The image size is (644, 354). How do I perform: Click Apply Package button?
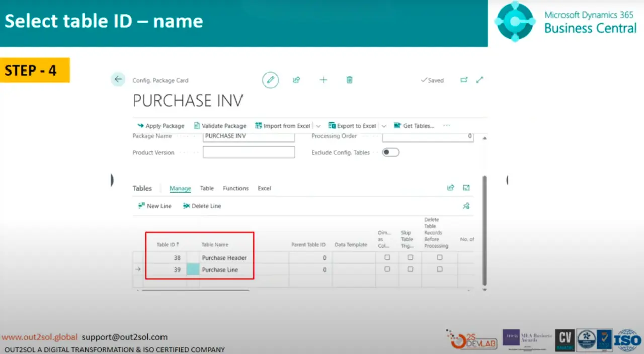[x=160, y=126]
